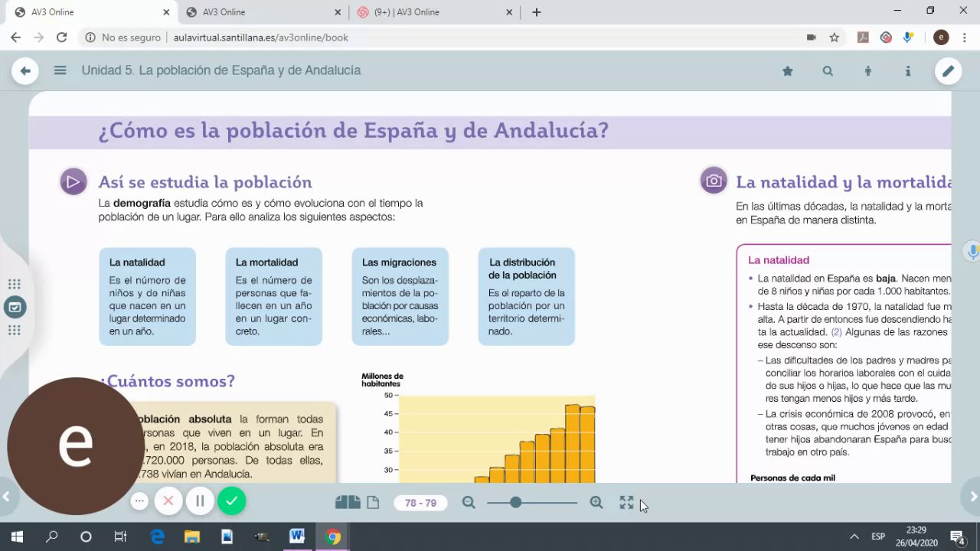Click the blue microphone icon at the right edge of the page
980x551 pixels.
[x=973, y=251]
